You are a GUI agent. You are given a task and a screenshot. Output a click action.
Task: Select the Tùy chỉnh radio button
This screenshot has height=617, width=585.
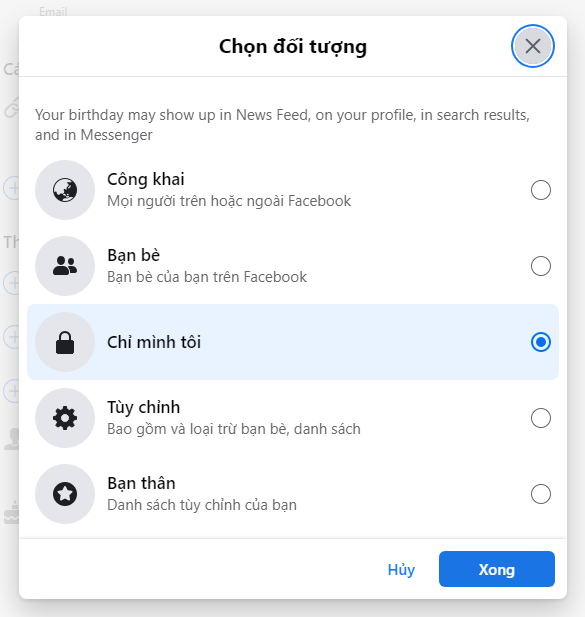pos(541,418)
